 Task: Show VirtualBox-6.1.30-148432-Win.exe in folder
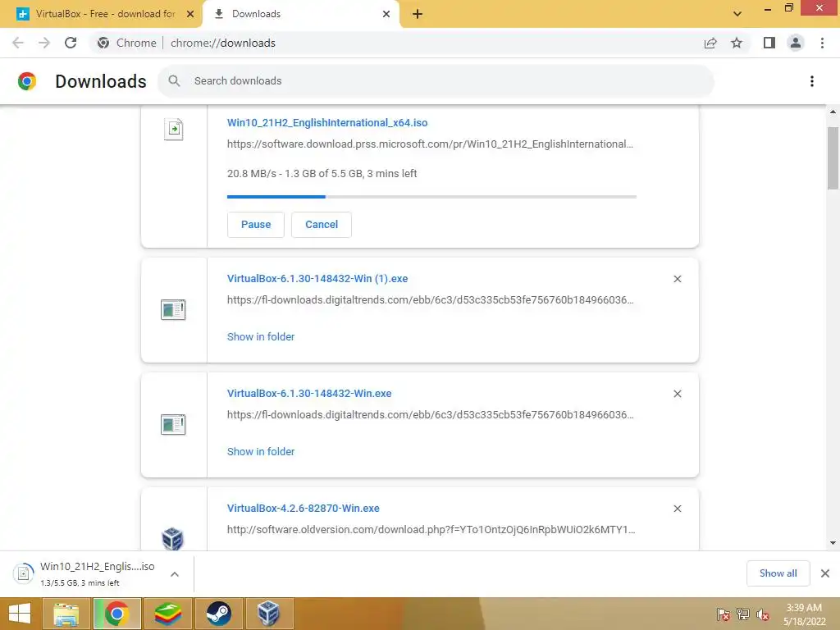click(261, 452)
